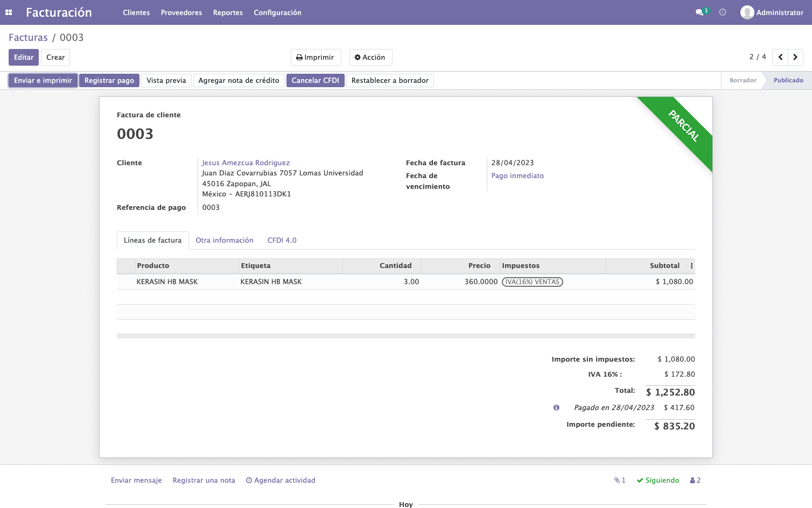Toggle the Siguiendo follow status
Screen dimensions: 812x508
[x=658, y=481]
